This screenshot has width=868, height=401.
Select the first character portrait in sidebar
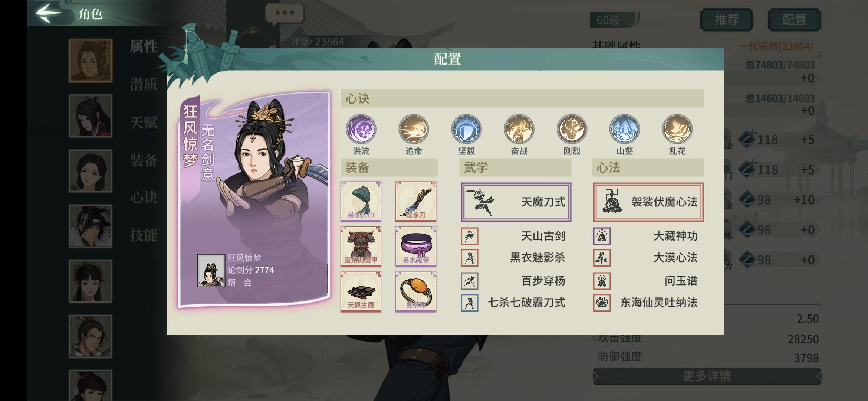pyautogui.click(x=91, y=61)
